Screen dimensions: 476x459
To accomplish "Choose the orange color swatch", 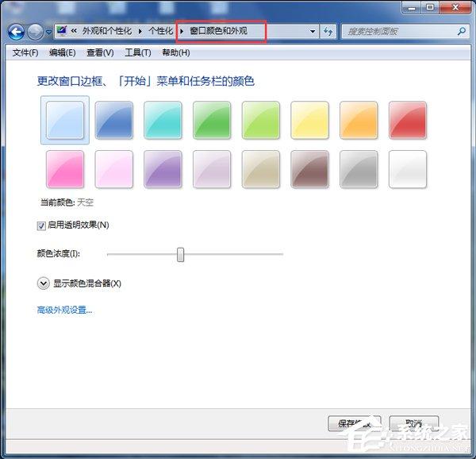I will 359,120.
